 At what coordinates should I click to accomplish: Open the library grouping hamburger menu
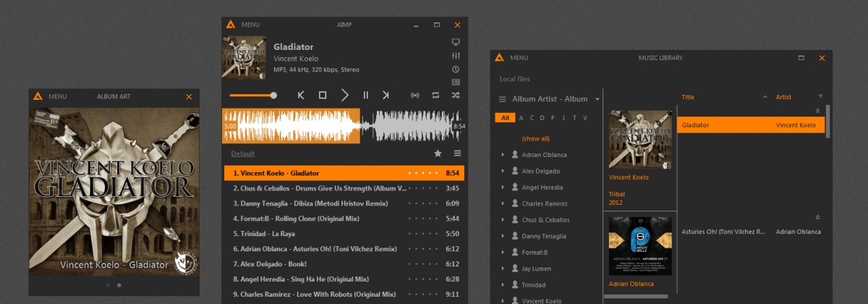(502, 99)
